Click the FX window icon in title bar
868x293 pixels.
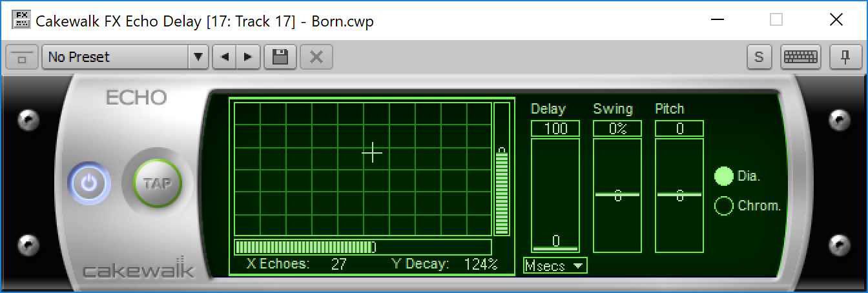tap(21, 21)
